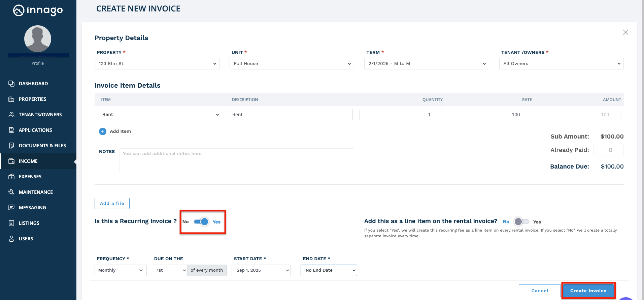Enable the rental invoice line item toggle
Screen dimensions: 644x300
click(521, 222)
